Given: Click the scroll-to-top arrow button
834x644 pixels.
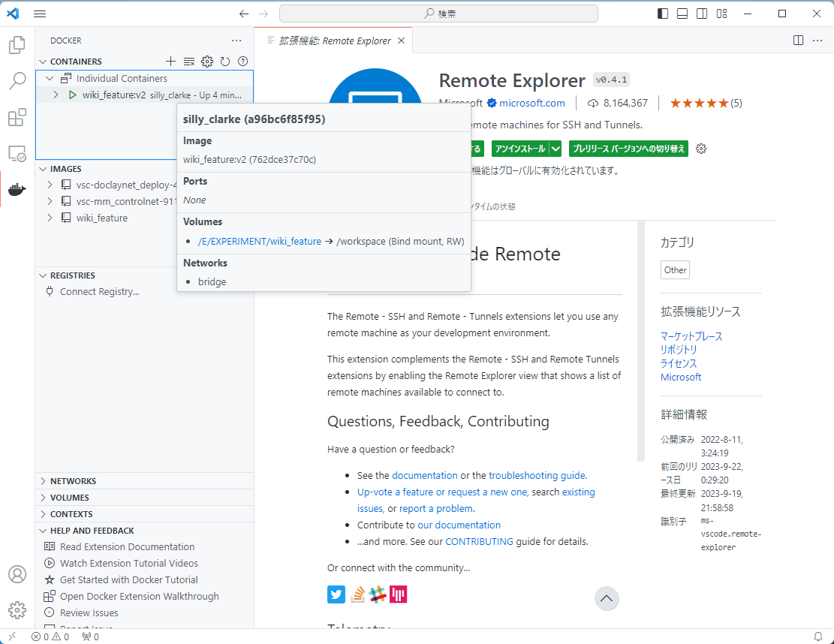Looking at the screenshot, I should pos(607,599).
